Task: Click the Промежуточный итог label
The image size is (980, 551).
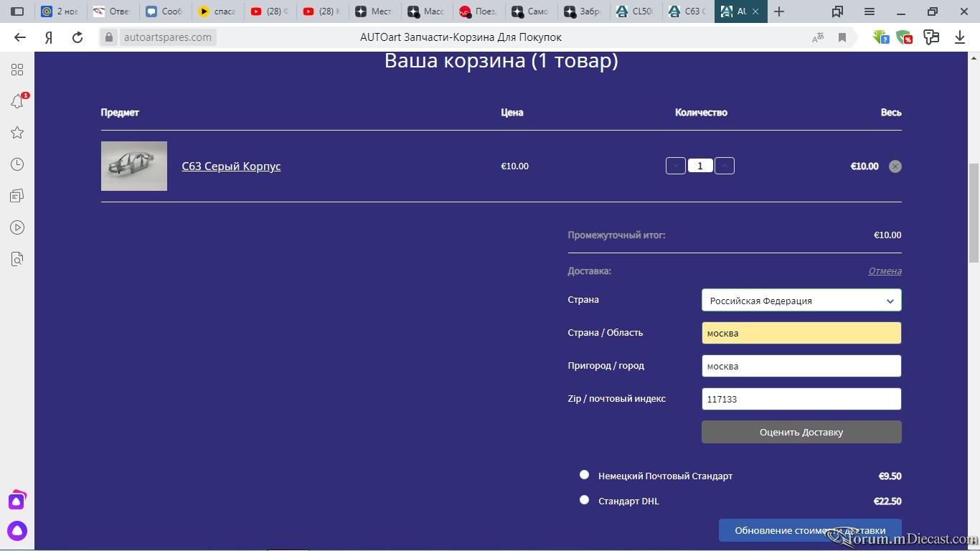Action: 616,235
